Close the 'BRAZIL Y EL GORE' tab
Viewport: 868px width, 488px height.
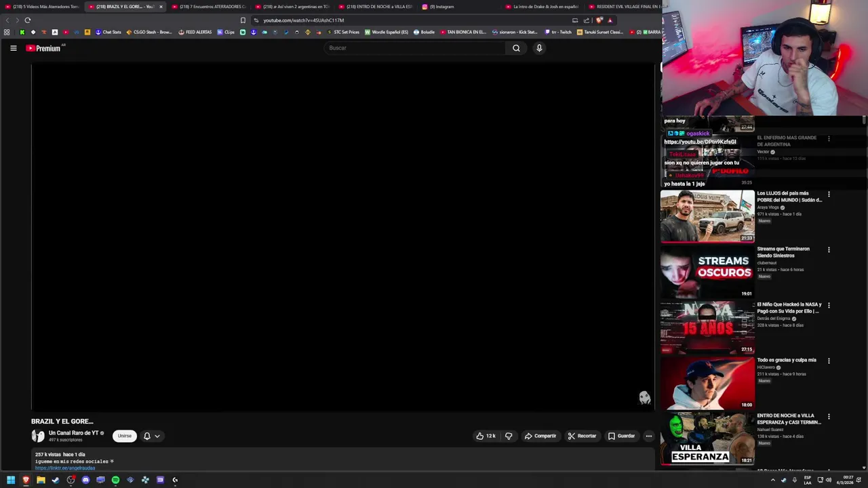(161, 7)
